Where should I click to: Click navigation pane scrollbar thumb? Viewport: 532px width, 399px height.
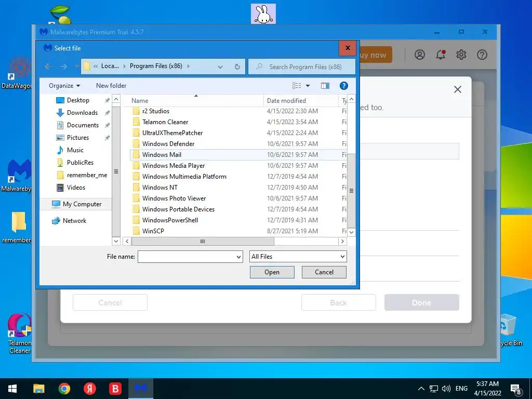tap(116, 171)
